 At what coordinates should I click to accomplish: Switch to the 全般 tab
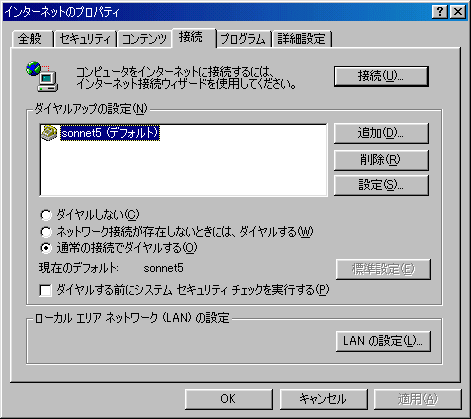click(32, 39)
